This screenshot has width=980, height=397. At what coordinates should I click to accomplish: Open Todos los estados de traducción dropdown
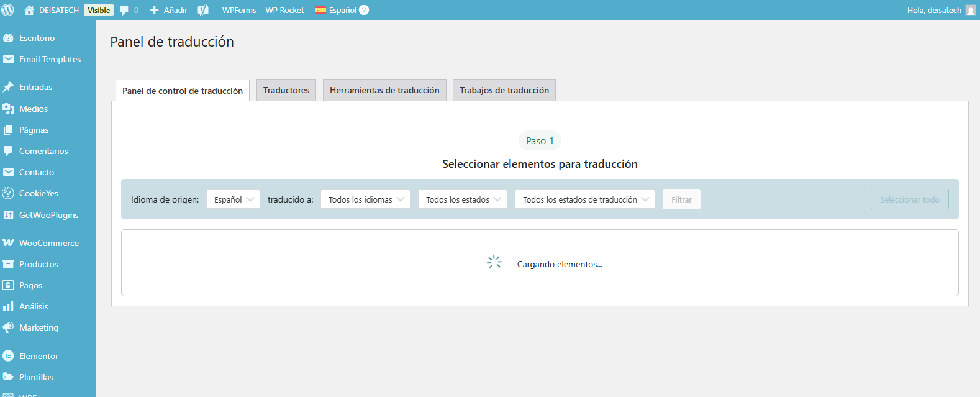pos(584,199)
